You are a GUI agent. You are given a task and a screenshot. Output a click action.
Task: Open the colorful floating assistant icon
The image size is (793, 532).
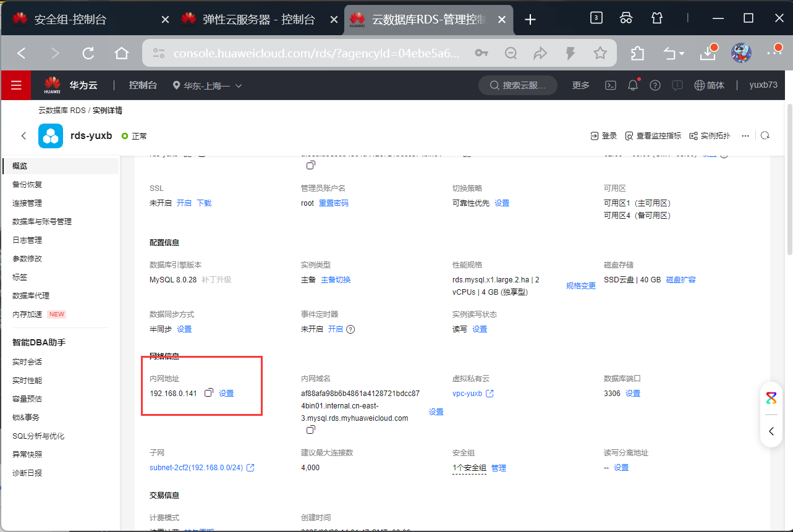[x=771, y=397]
